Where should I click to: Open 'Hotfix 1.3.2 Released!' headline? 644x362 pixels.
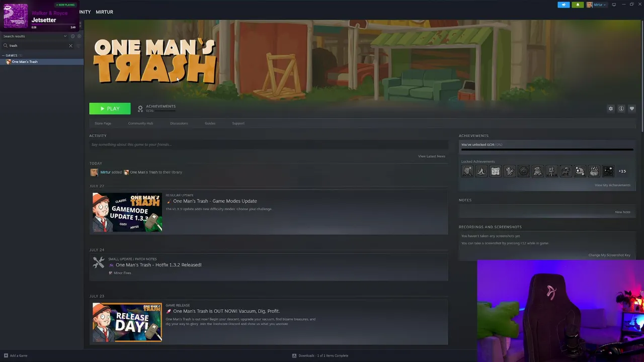click(x=158, y=265)
